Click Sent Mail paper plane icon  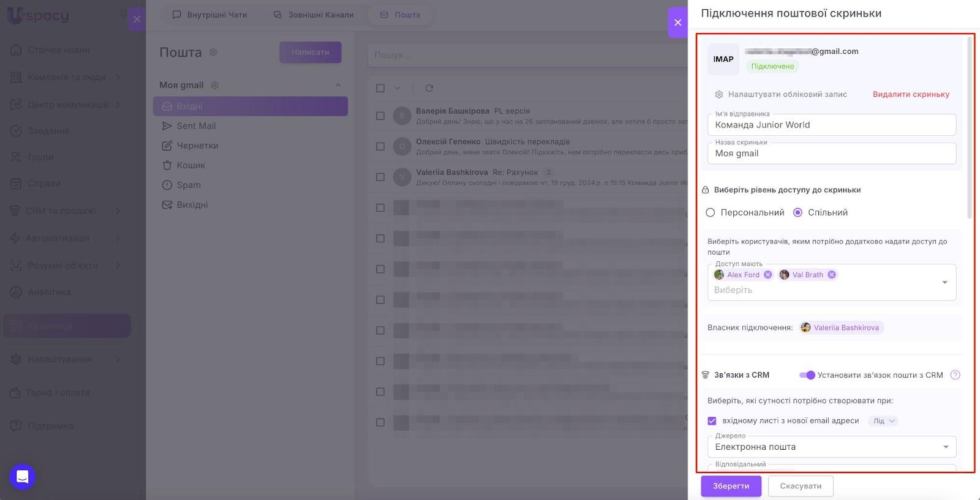[167, 126]
